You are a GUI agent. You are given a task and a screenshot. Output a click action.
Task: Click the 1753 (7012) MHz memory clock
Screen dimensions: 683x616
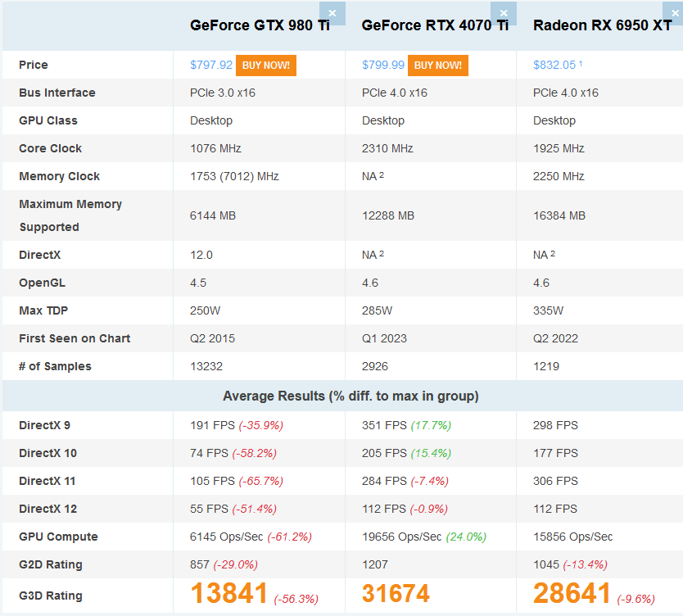click(234, 176)
